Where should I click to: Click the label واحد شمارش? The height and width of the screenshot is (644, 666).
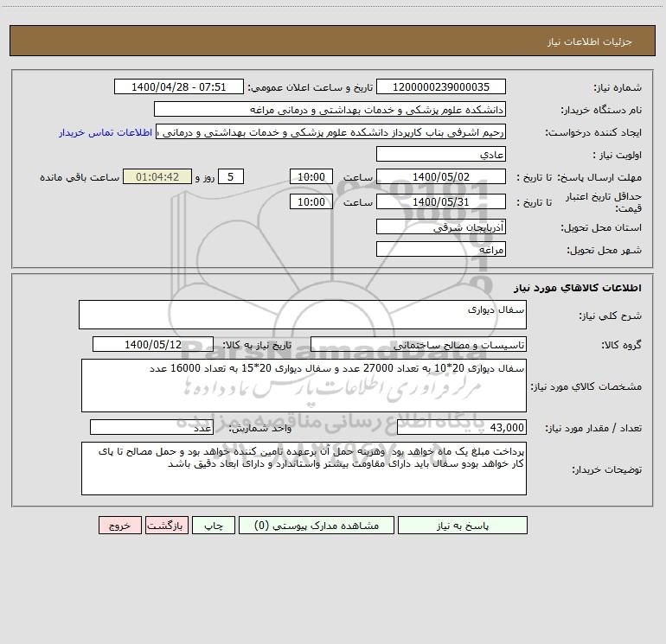pos(260,428)
